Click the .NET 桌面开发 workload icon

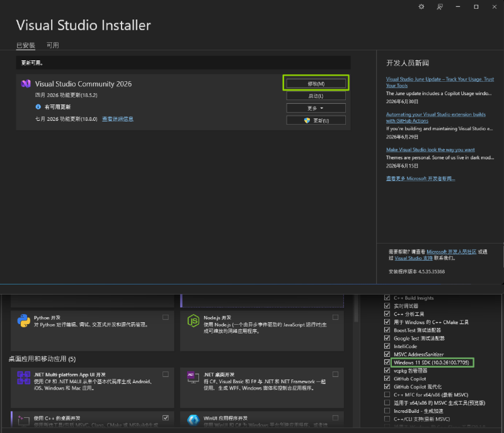click(x=193, y=378)
